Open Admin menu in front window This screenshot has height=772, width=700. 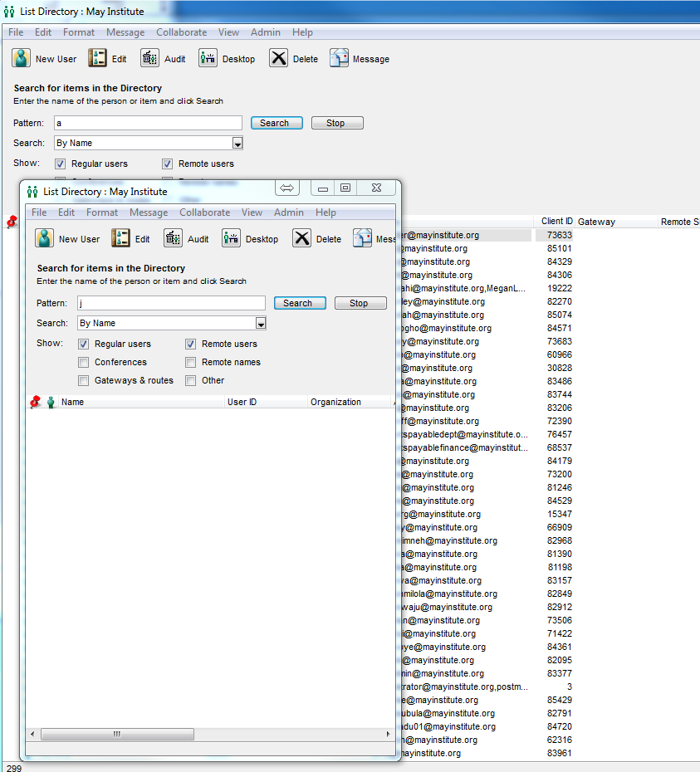[289, 213]
